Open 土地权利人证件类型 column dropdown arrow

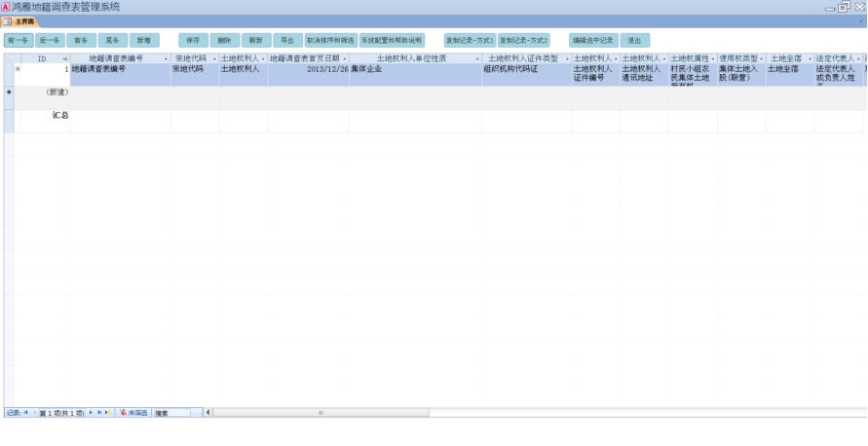point(567,58)
